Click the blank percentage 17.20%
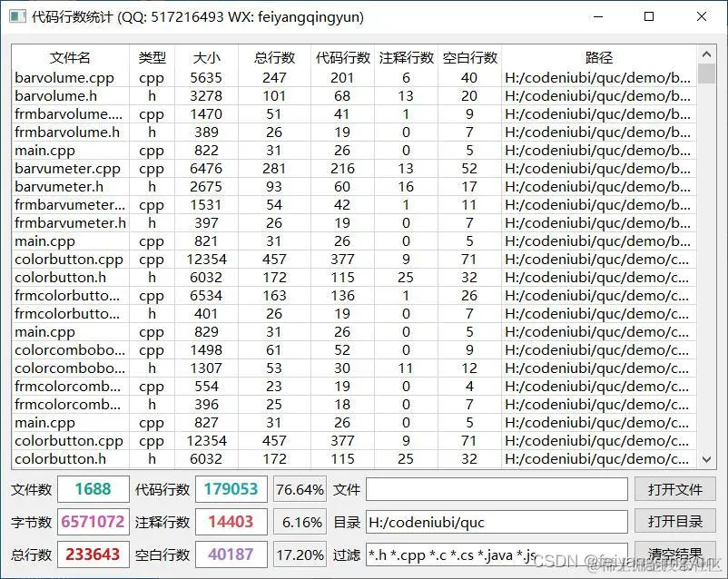Viewport: 728px width, 579px height. coord(300,554)
